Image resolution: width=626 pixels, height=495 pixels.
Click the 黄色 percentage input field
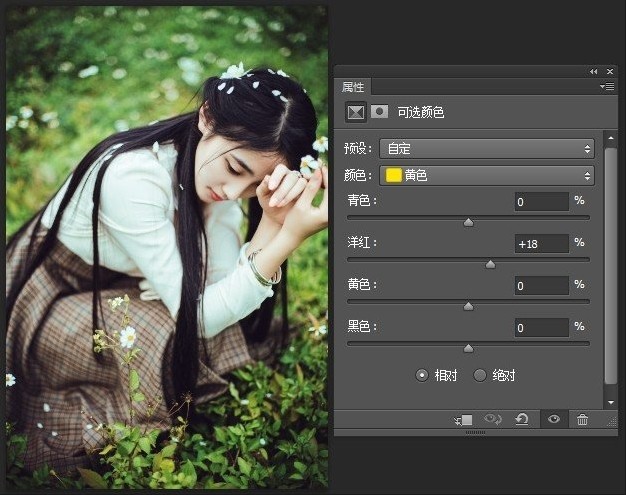(x=541, y=286)
